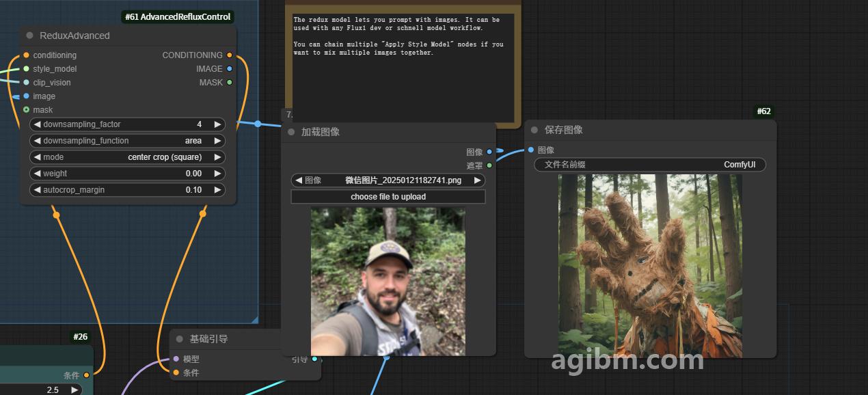Select next downsampling_function option
868x395 pixels.
(217, 141)
